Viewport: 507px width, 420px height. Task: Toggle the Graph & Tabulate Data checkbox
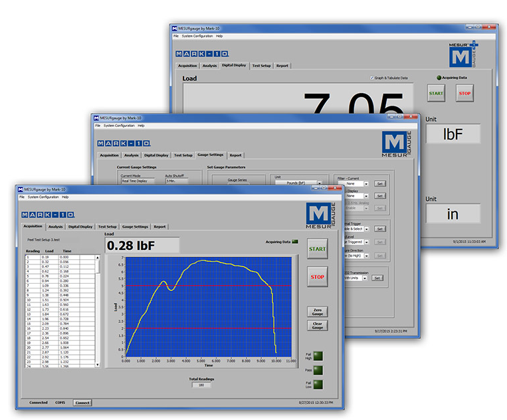372,78
